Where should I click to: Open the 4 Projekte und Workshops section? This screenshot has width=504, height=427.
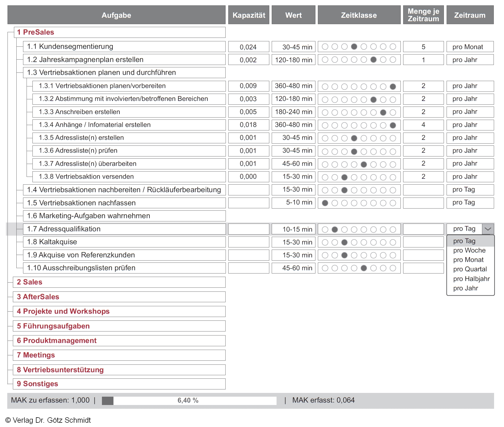point(63,311)
